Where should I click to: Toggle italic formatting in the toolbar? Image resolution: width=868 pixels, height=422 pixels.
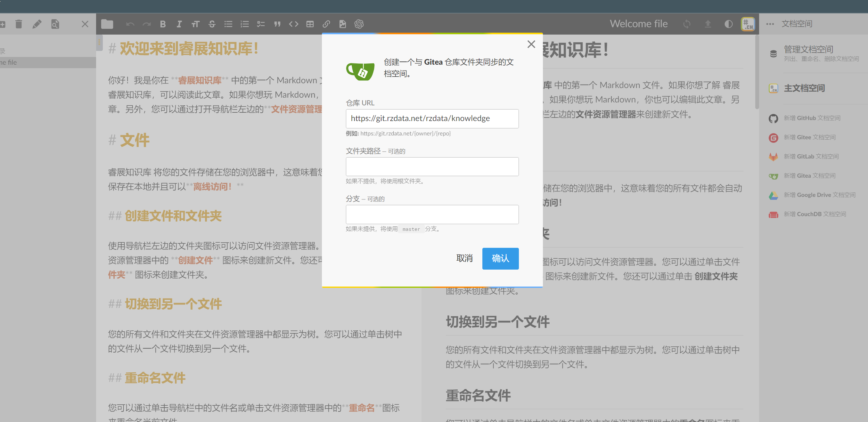point(179,24)
